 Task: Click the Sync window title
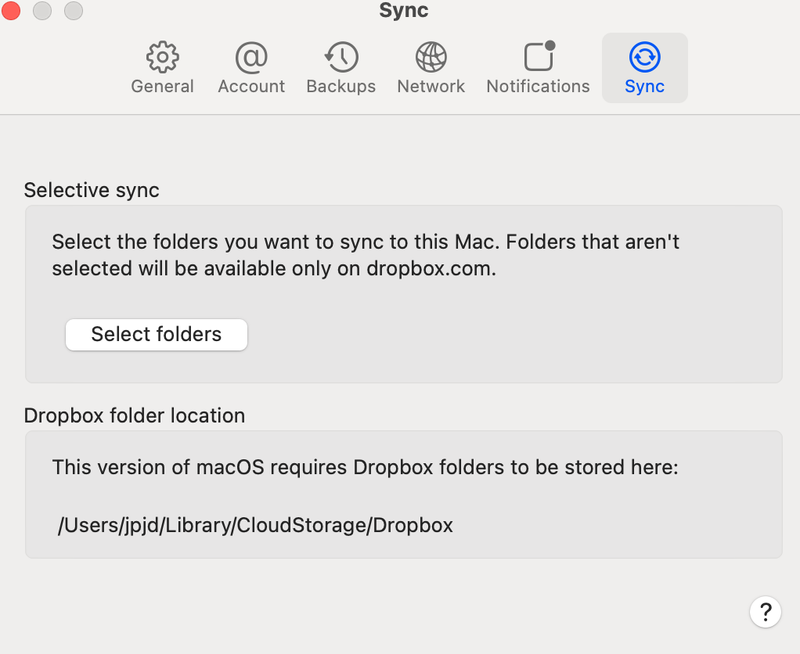404,12
